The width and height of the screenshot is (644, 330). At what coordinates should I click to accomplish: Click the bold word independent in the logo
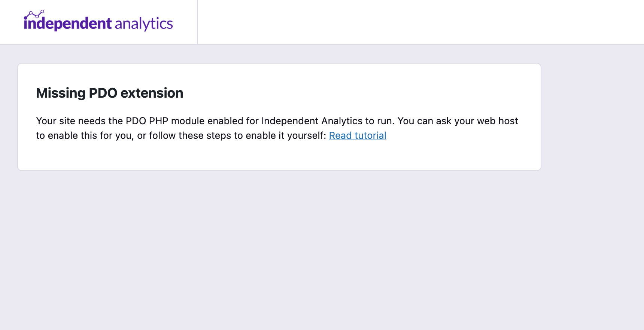pyautogui.click(x=67, y=24)
